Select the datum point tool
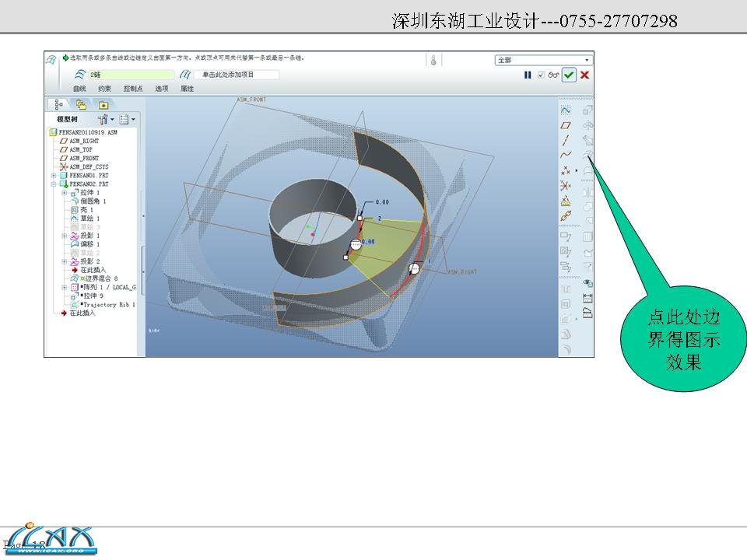Viewport: 747px width, 560px height. point(566,170)
